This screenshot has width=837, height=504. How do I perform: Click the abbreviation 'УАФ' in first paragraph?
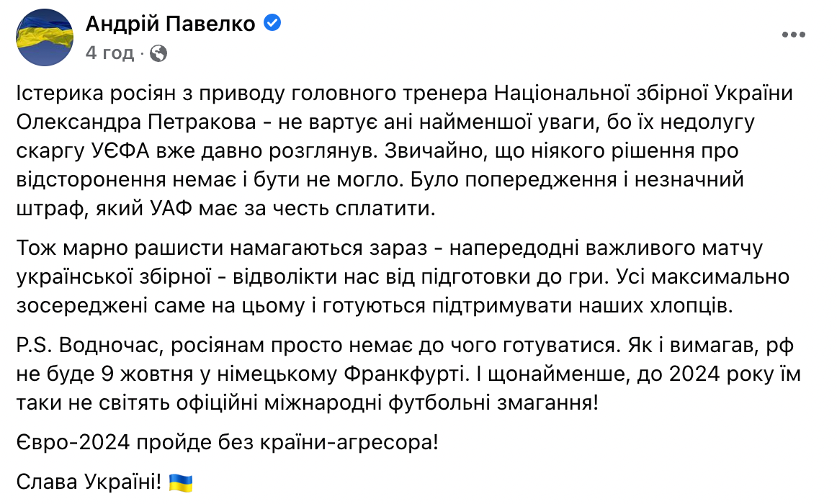(x=168, y=209)
